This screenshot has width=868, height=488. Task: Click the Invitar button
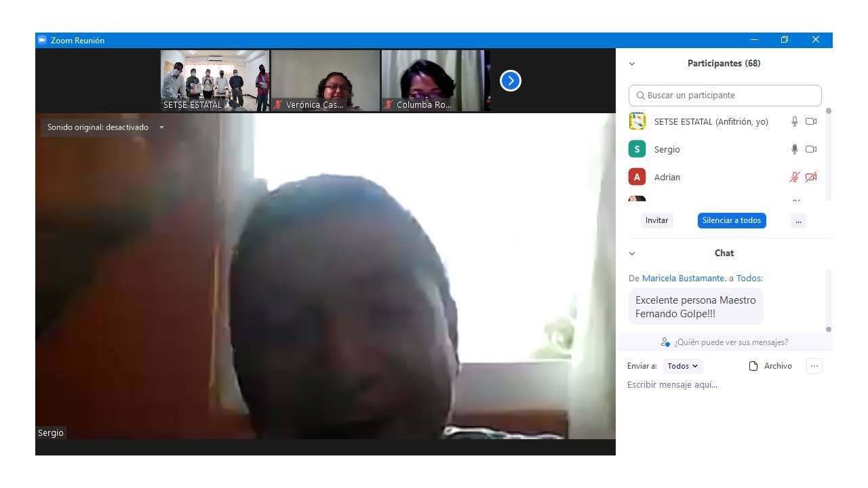(656, 220)
